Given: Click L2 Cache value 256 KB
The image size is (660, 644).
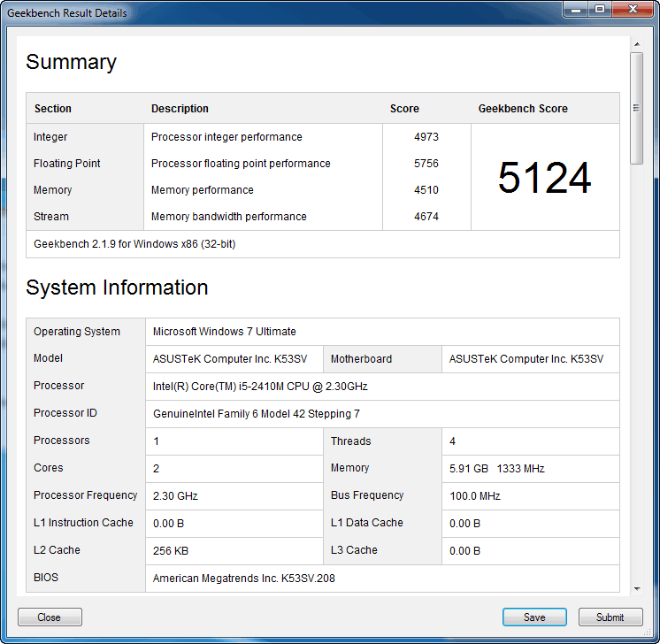Looking at the screenshot, I should [171, 550].
